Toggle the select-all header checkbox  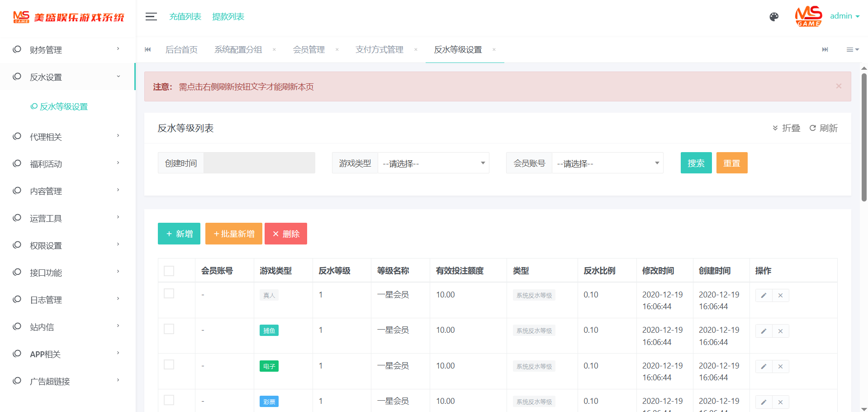169,271
